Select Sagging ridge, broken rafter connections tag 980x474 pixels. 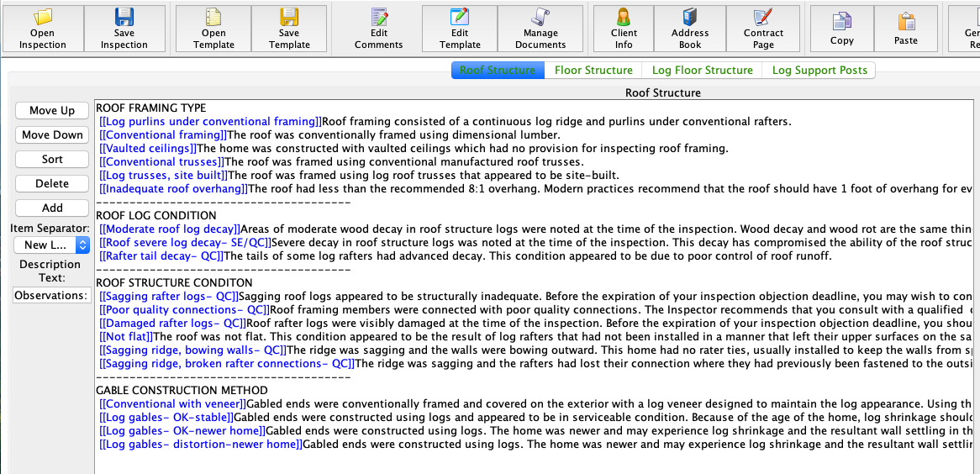click(227, 363)
